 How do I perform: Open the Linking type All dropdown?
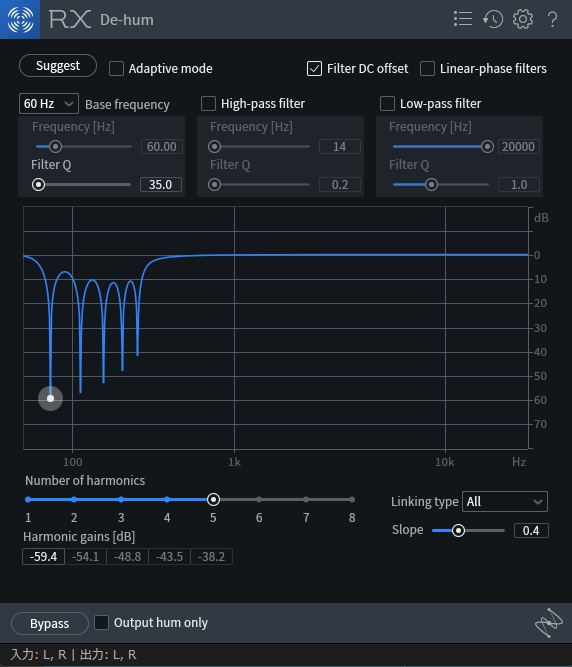[x=505, y=502]
